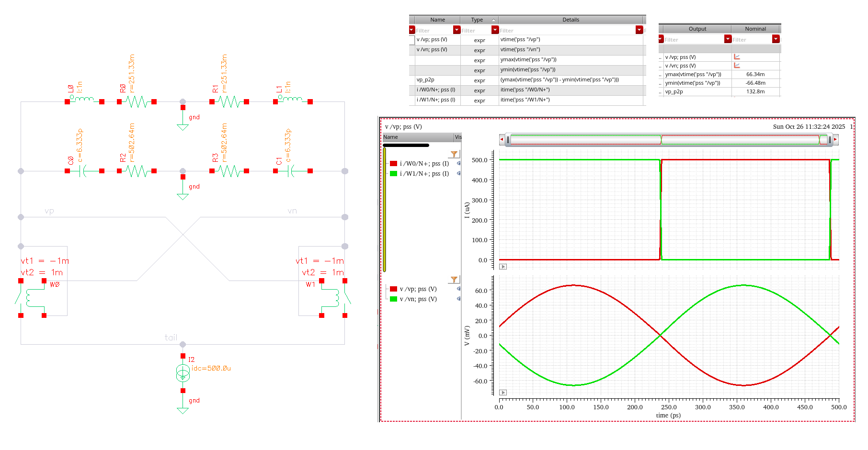Screen dimensions: 868x450
Task: Select the v /vn; pss (V) trace label
Action: point(418,299)
